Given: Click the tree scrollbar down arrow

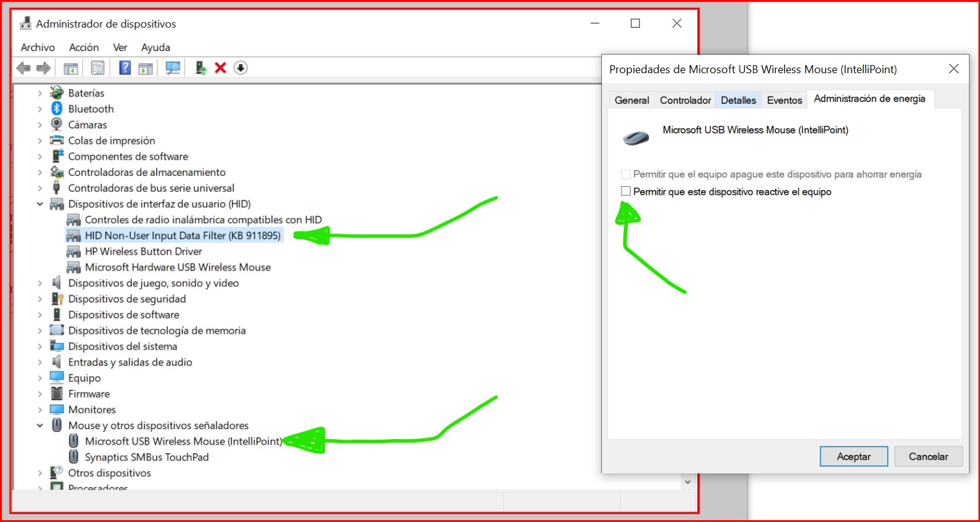Looking at the screenshot, I should (x=687, y=482).
